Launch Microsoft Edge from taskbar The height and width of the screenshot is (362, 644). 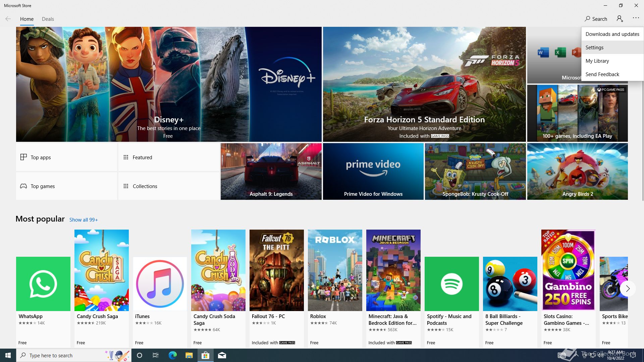point(172,355)
